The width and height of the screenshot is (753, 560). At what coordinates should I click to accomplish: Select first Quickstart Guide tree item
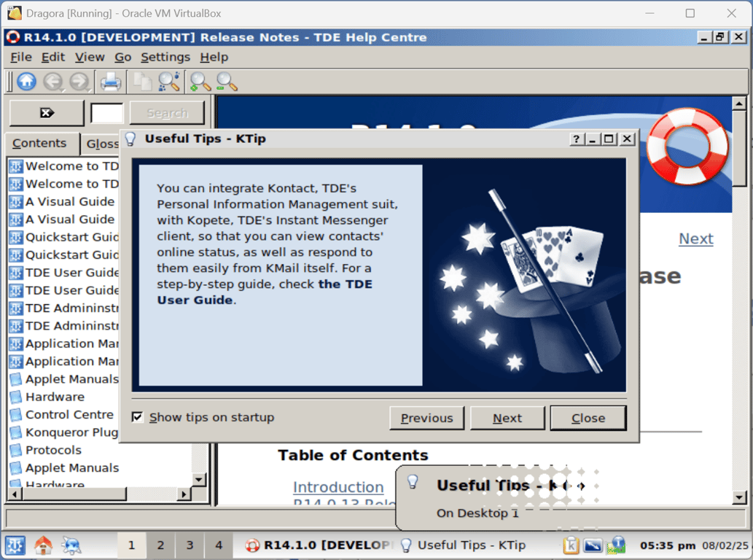(71, 237)
